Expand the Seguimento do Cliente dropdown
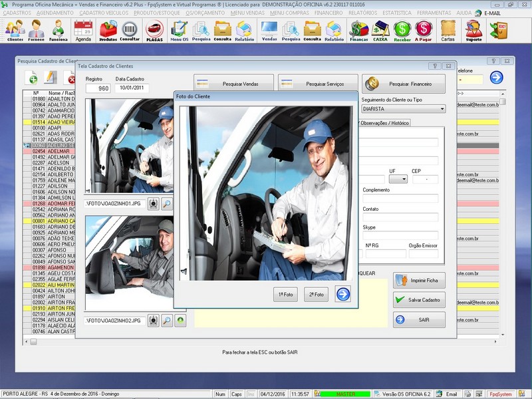Viewport: 532px width, 399px height. pos(442,108)
